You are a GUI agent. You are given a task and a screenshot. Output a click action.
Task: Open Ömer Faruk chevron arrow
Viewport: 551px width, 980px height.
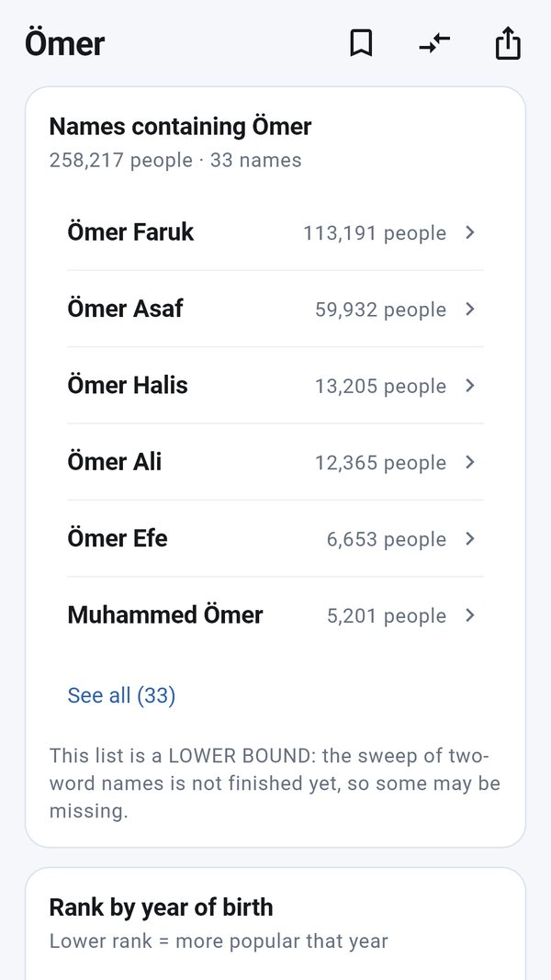coord(470,232)
